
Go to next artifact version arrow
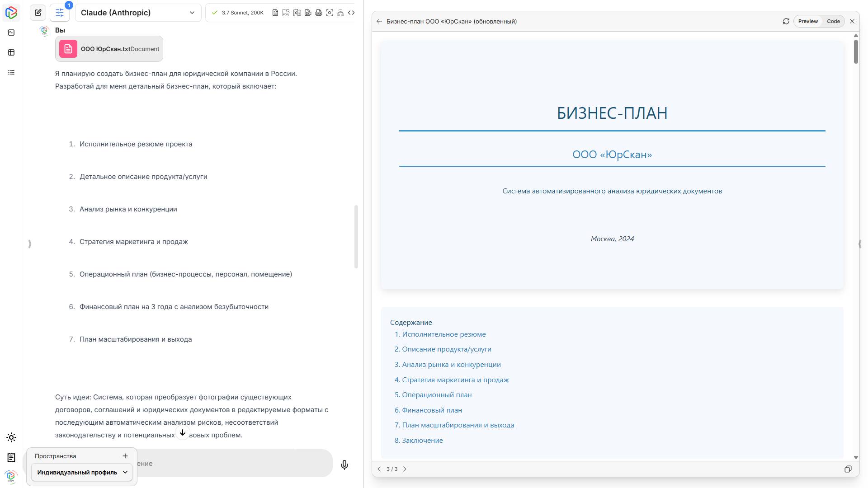pyautogui.click(x=405, y=469)
